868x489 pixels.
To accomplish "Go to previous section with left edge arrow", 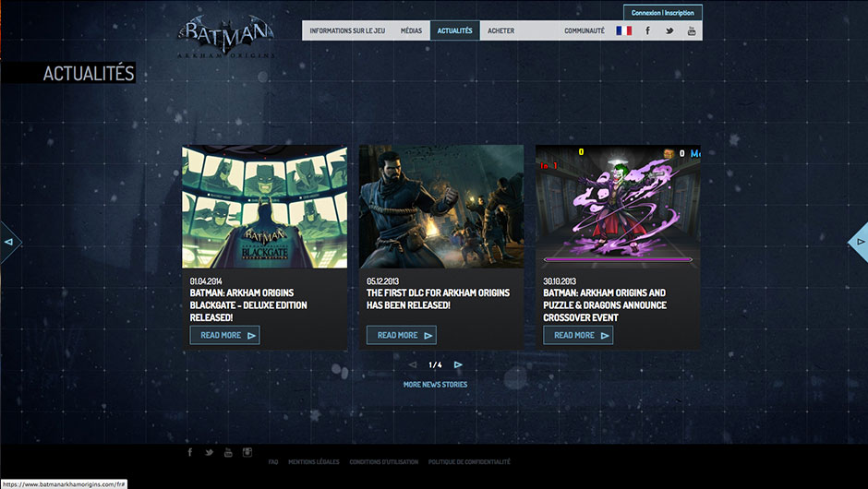I will pyautogui.click(x=9, y=242).
